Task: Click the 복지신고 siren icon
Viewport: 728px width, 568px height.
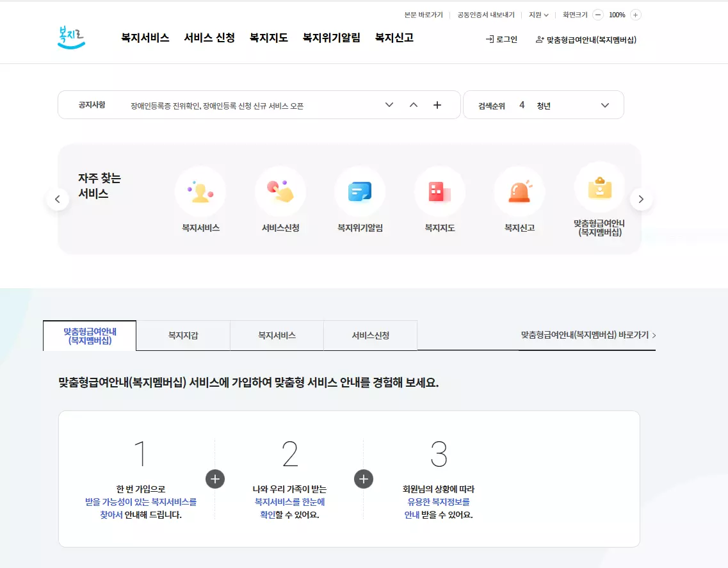Action: point(519,191)
